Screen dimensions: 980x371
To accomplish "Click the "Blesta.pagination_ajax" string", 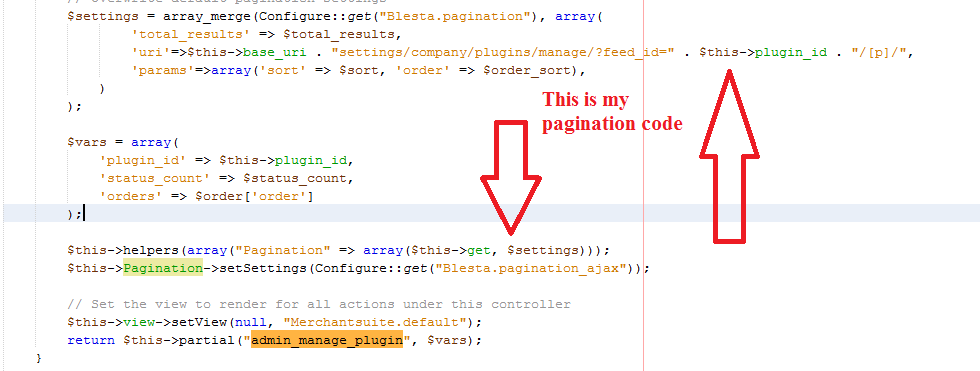I will [531, 269].
